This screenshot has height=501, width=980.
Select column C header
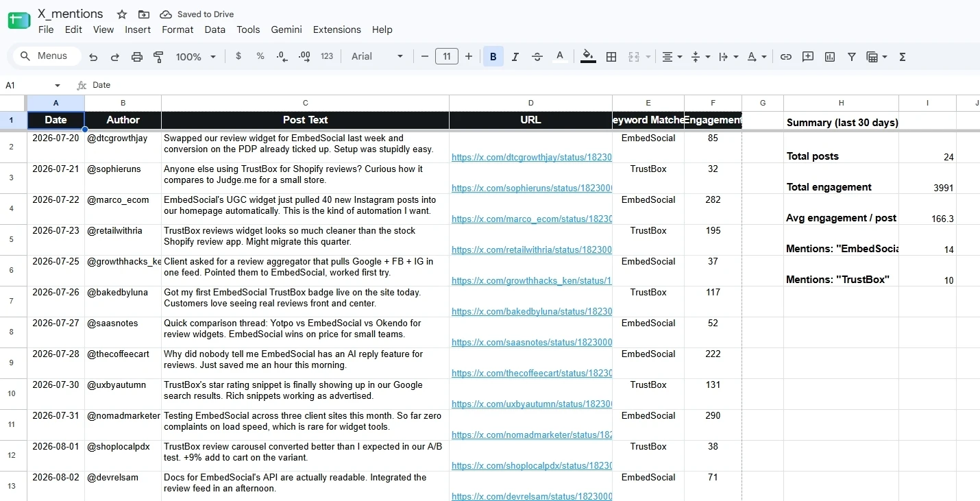306,103
